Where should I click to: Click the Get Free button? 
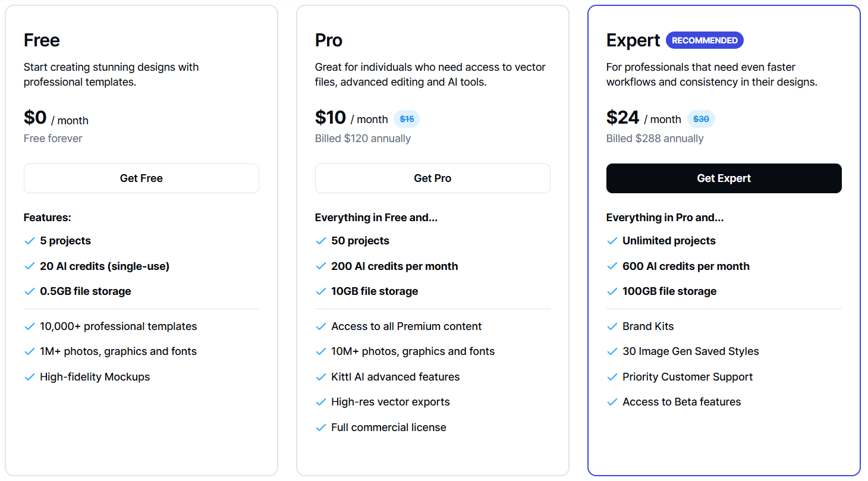point(141,178)
